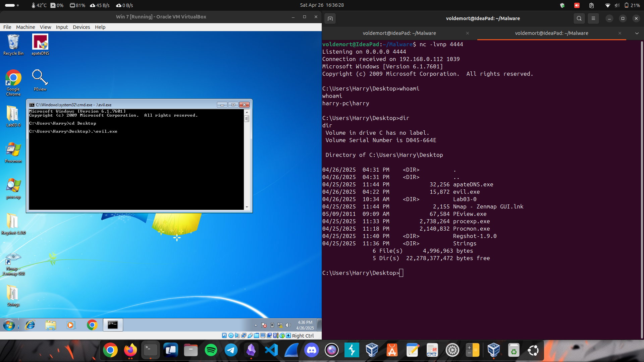Close the first terminal tab
This screenshot has width=644, height=362.
pos(467,33)
